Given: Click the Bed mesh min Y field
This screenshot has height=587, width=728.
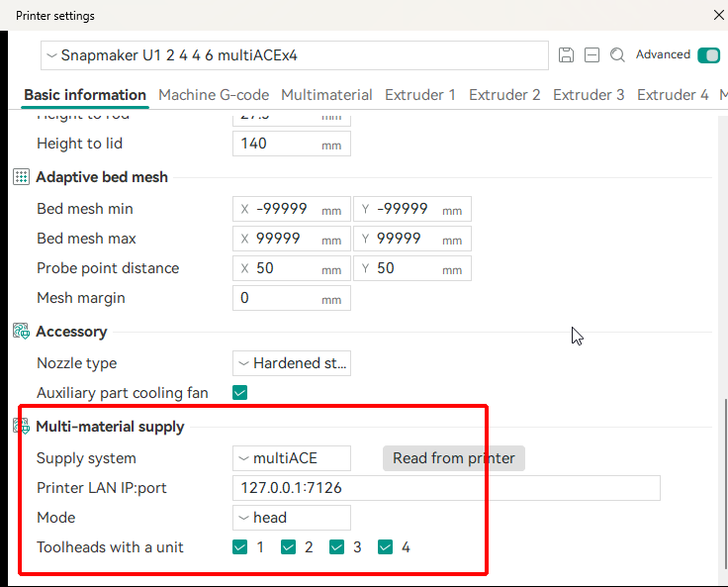Looking at the screenshot, I should pos(412,209).
